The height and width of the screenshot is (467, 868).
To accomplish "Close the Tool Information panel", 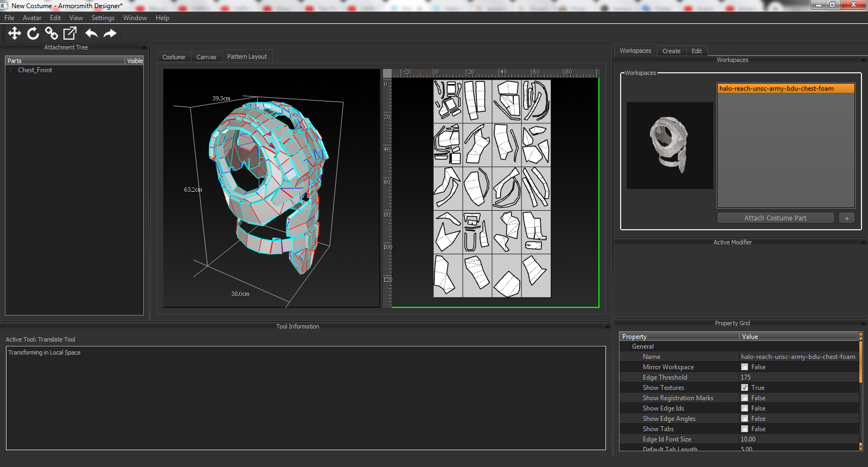I will tap(608, 327).
